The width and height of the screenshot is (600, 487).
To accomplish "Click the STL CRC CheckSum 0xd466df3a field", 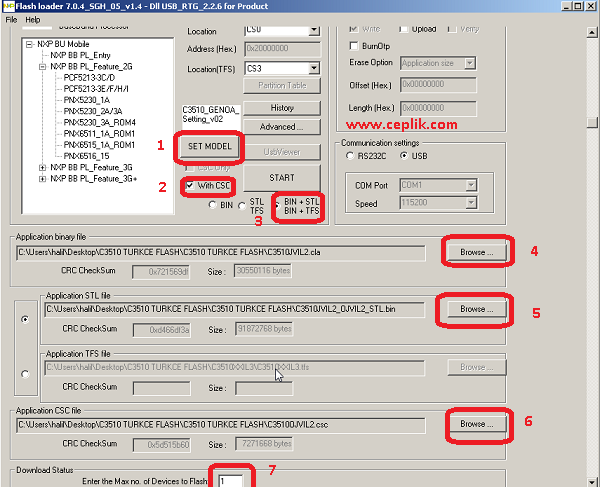I will pyautogui.click(x=162, y=330).
